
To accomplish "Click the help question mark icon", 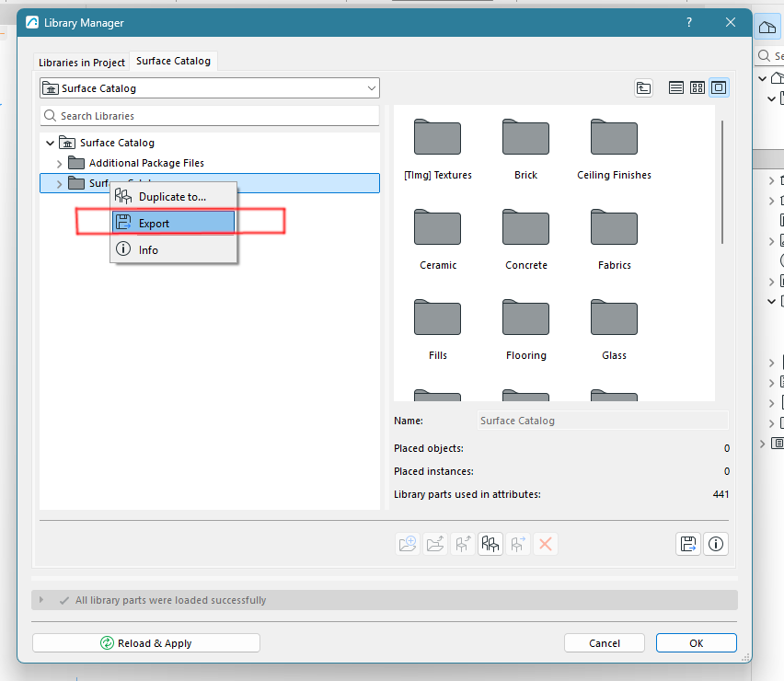I will click(x=689, y=22).
